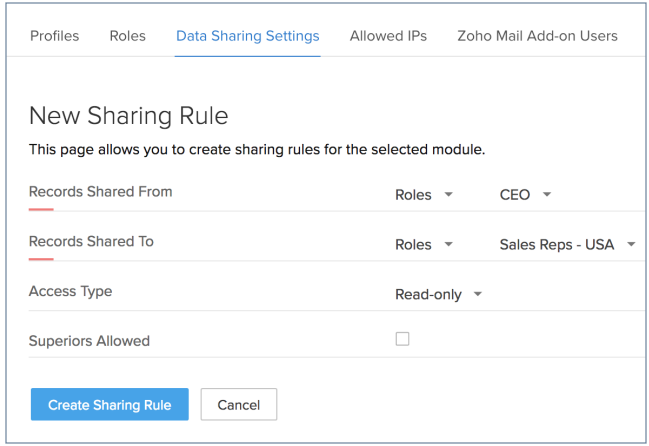Click the Records Shared To label
The image size is (649, 446).
(x=91, y=242)
